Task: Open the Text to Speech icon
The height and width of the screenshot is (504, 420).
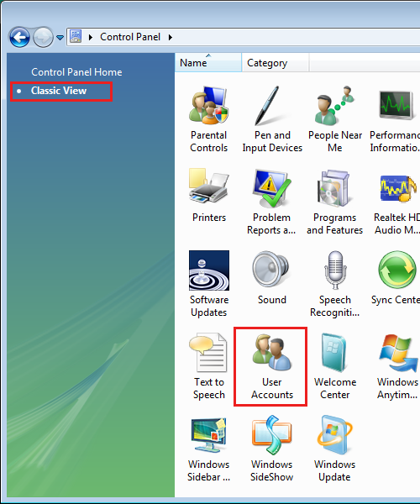Action: pyautogui.click(x=209, y=353)
